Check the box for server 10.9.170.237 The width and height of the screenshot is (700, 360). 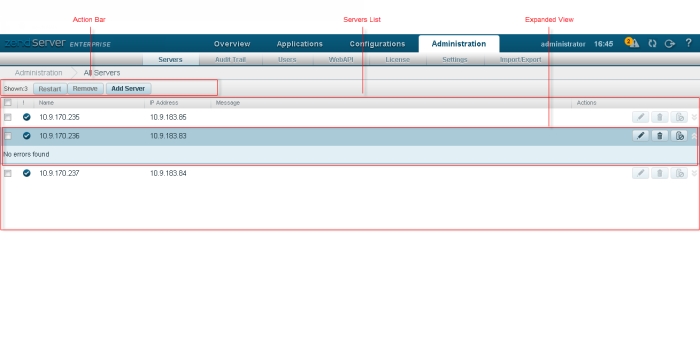[x=8, y=173]
